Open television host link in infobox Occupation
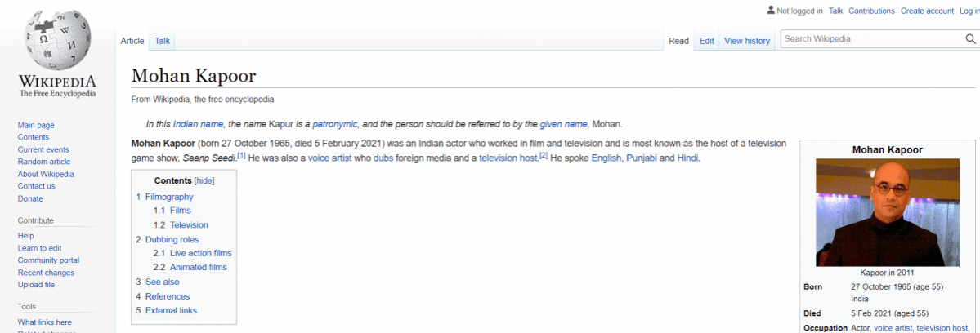 pyautogui.click(x=942, y=328)
